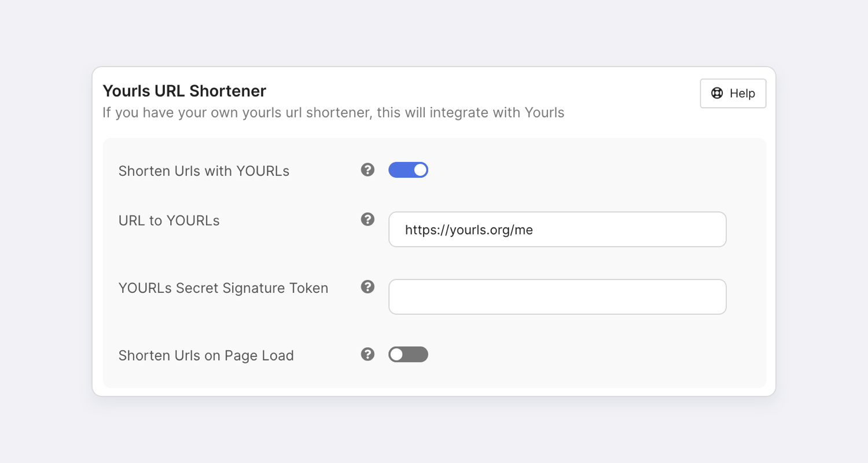Viewport: 868px width, 463px height.
Task: Click the Yourls URL Shortener heading
Action: coord(184,91)
